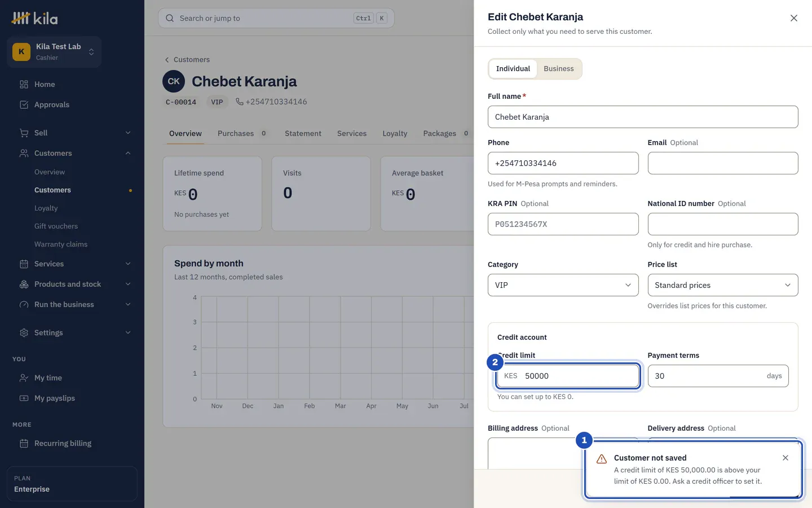Click the Payment terms days field
This screenshot has width=812, height=508.
tap(718, 376)
